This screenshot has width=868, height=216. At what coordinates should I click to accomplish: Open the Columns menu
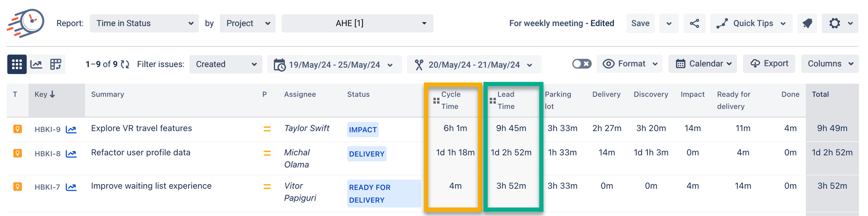pos(830,64)
